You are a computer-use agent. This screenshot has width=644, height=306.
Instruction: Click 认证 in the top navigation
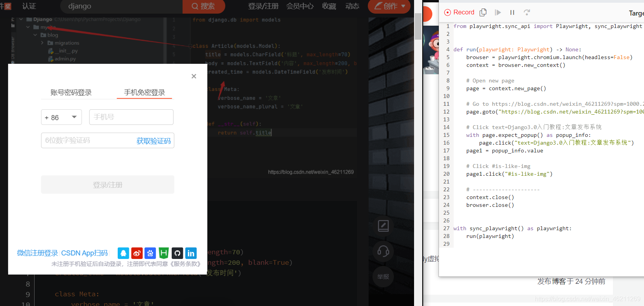(29, 6)
